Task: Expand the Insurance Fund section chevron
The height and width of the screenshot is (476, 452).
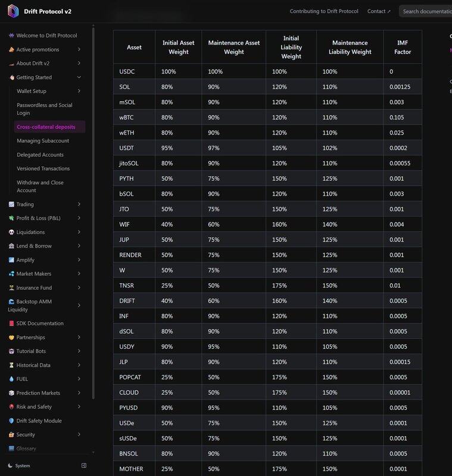Action: pyautogui.click(x=79, y=288)
